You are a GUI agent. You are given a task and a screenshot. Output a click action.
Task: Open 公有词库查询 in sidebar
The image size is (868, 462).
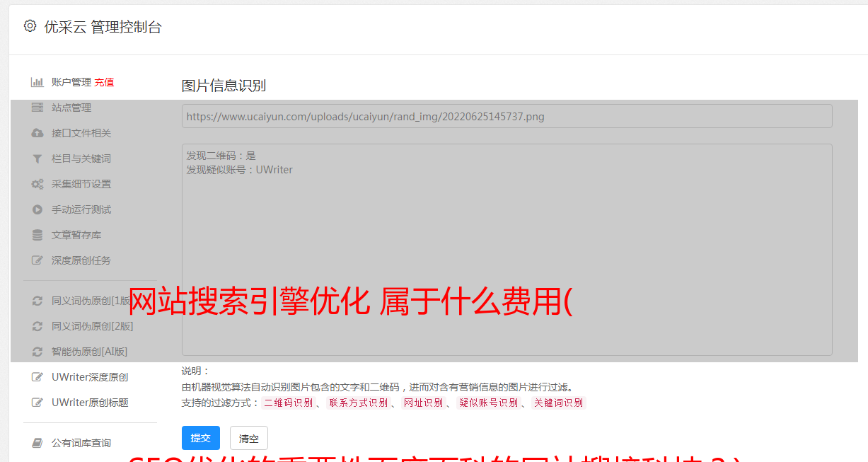(81, 443)
